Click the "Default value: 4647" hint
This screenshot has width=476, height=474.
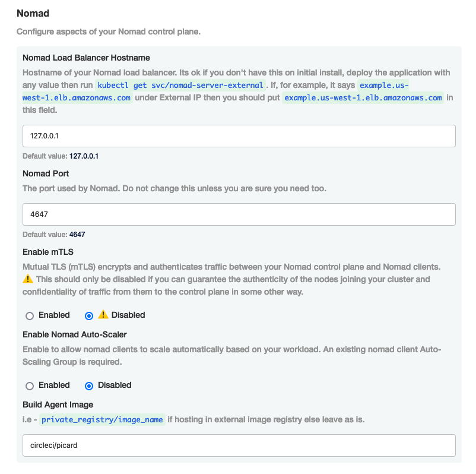[x=53, y=235]
